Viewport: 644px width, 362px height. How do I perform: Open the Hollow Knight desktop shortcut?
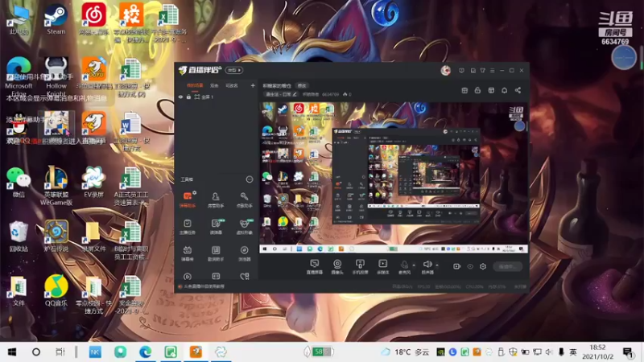[56, 76]
